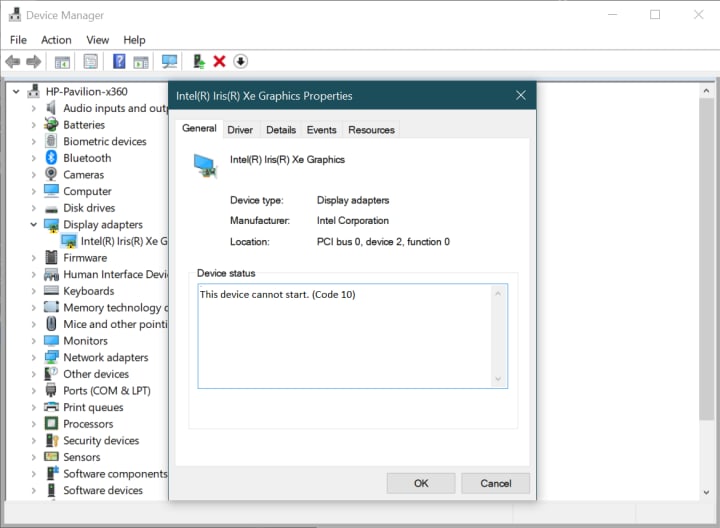The height and width of the screenshot is (528, 720).
Task: Click the Mice and pointing devices icon
Action: tap(51, 324)
